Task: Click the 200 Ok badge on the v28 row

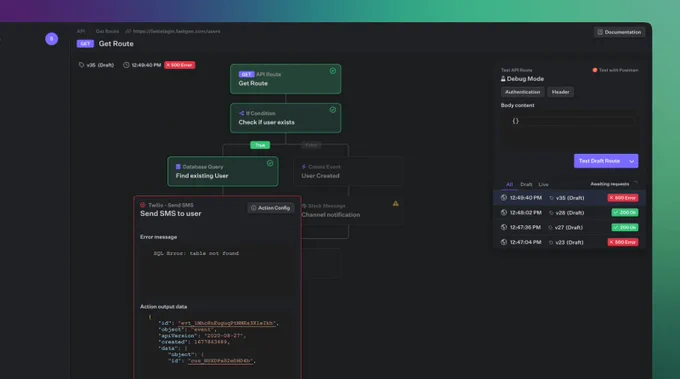Action: [x=625, y=212]
